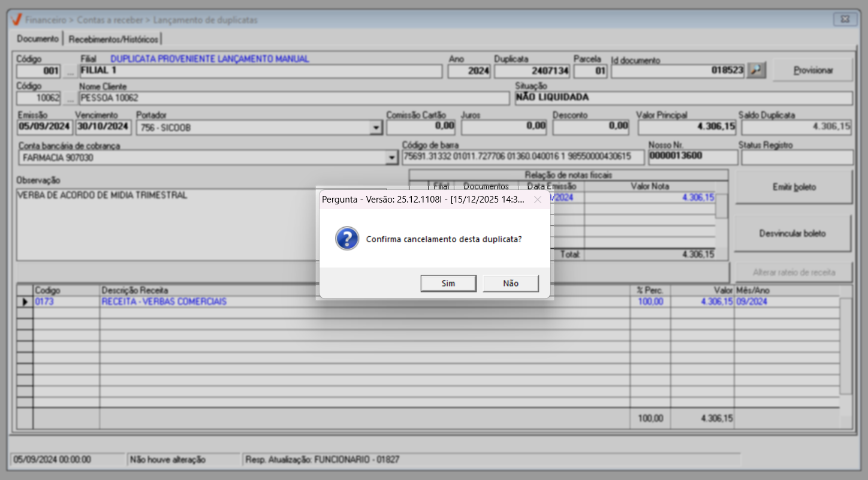Click the Id documento search magnifier icon
The width and height of the screenshot is (868, 480).
point(757,71)
